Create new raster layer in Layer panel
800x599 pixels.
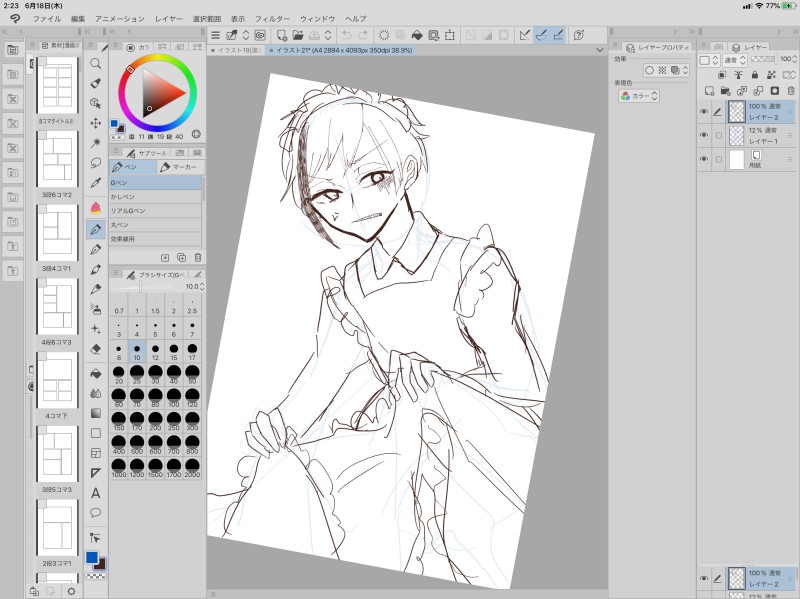[709, 91]
